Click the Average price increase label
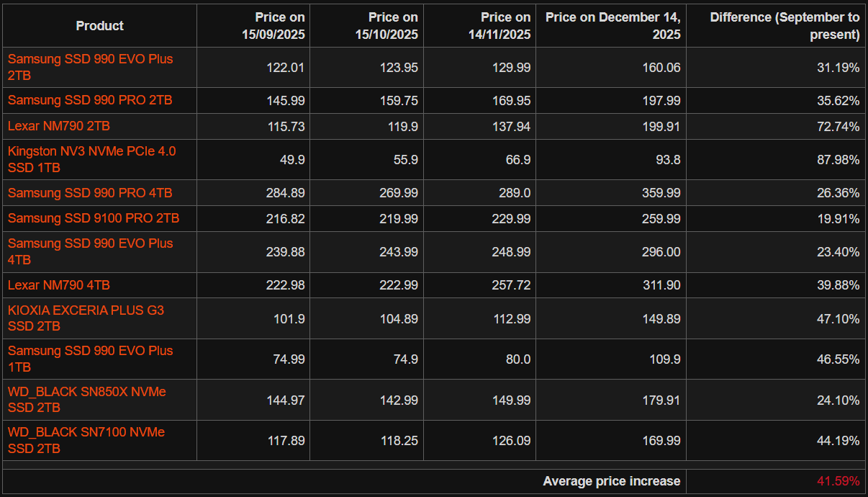Image resolution: width=868 pixels, height=497 pixels. click(611, 481)
